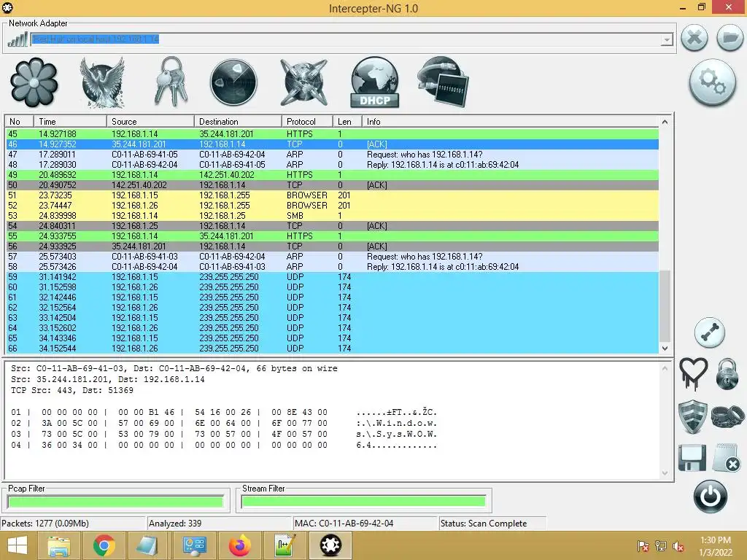
Task: Select packet 66 UDP row
Action: [332, 349]
